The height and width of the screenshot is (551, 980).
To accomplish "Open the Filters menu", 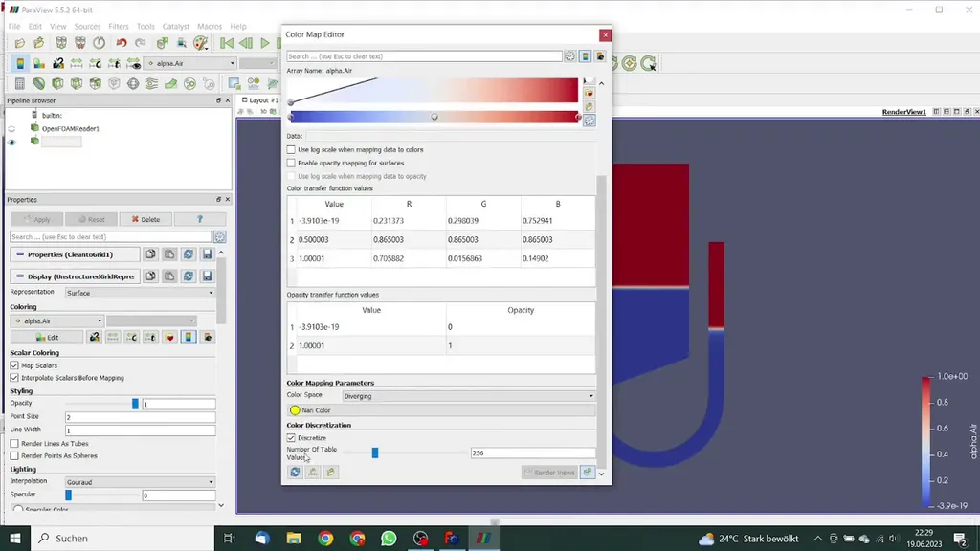I will point(119,27).
